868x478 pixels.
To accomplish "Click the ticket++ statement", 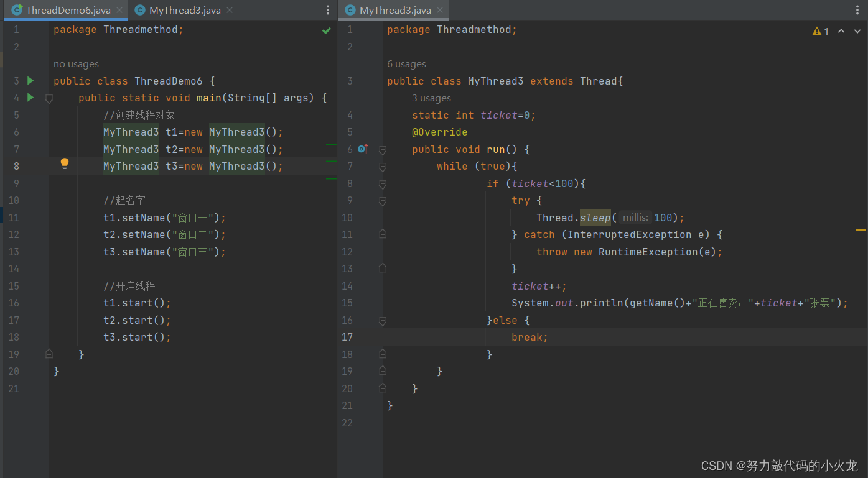I will coord(539,286).
